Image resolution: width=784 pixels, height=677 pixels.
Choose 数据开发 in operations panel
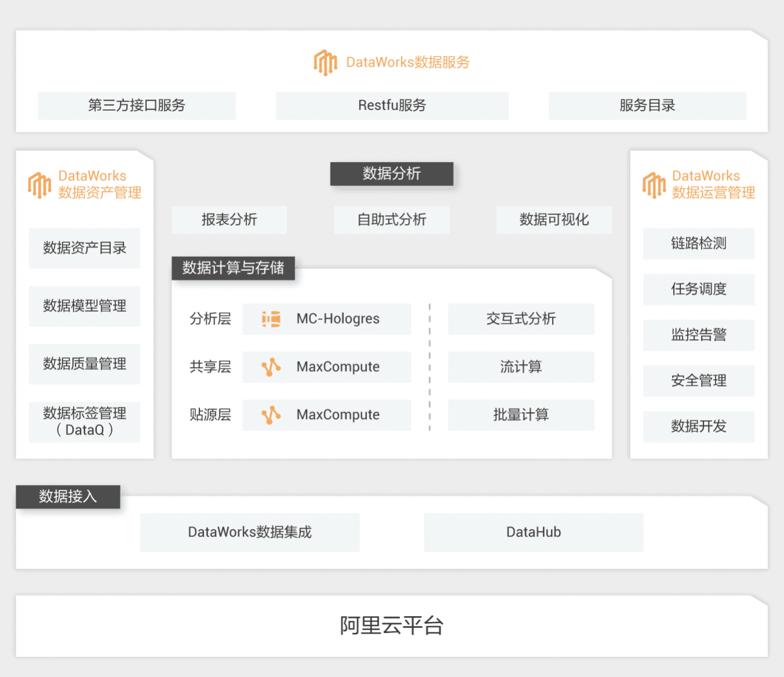click(699, 427)
